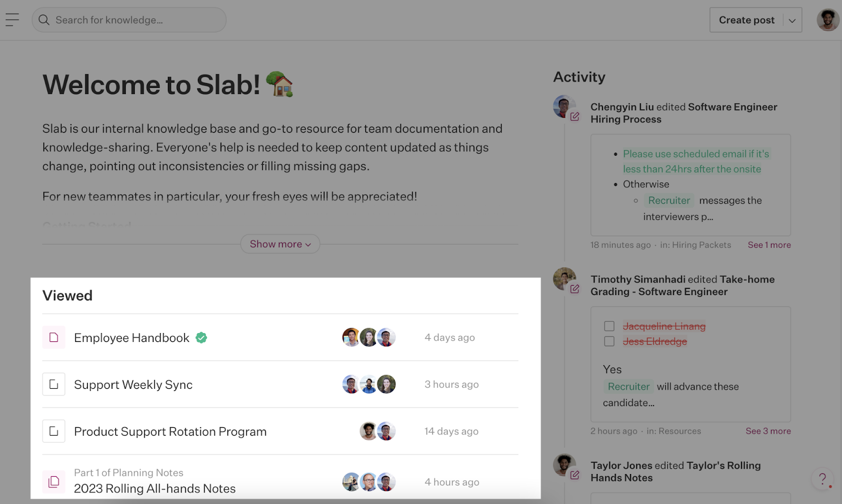Click the 2023 Rolling All-hands Notes icon

coord(54,481)
